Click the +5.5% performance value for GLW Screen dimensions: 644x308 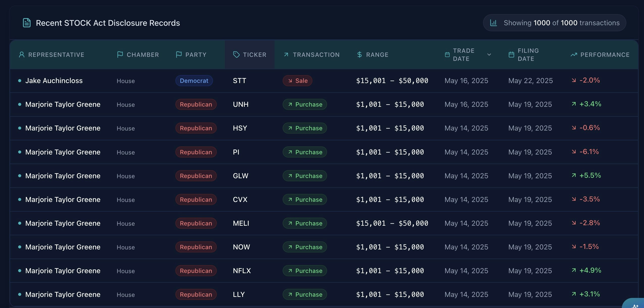pyautogui.click(x=590, y=175)
